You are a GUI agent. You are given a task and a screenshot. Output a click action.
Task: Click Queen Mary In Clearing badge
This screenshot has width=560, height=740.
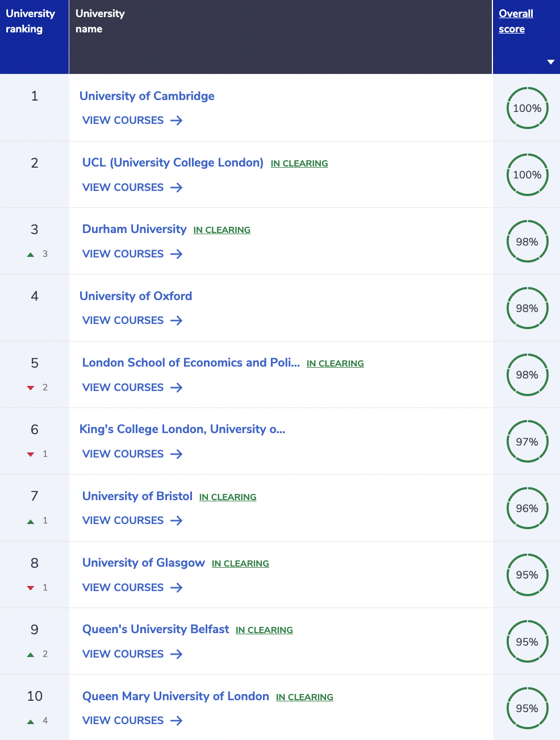[x=304, y=697]
